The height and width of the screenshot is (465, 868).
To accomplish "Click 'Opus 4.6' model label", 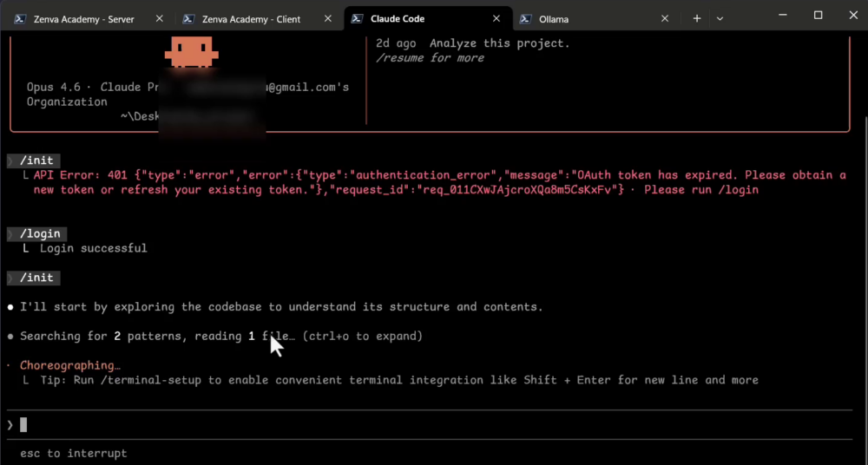I will point(53,88).
